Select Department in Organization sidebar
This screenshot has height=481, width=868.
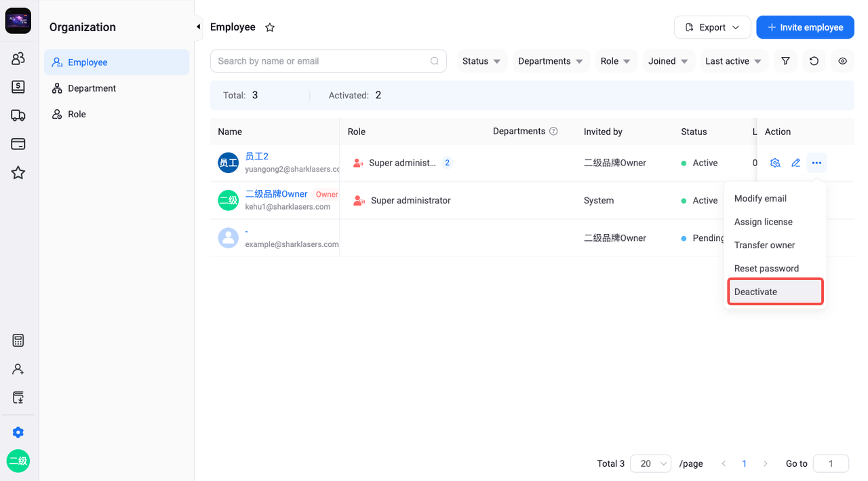(x=117, y=88)
